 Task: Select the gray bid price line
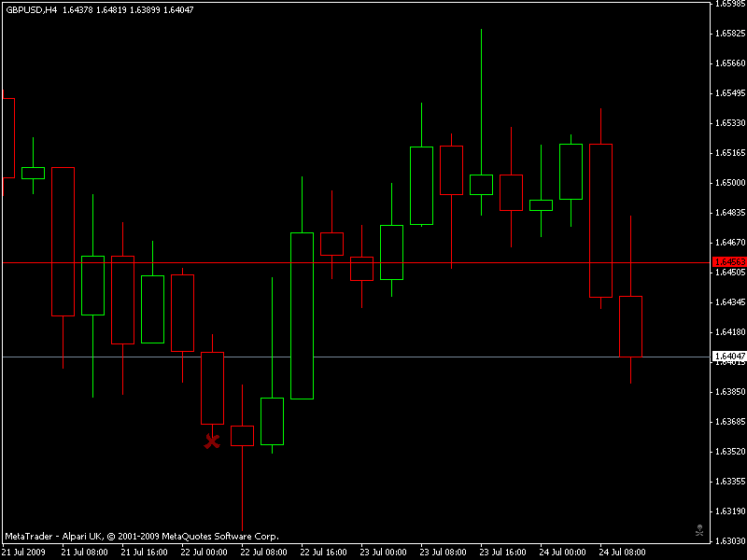coord(356,357)
